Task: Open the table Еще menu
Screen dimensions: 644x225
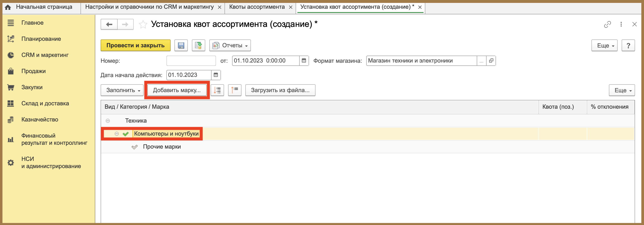Action: [x=622, y=91]
